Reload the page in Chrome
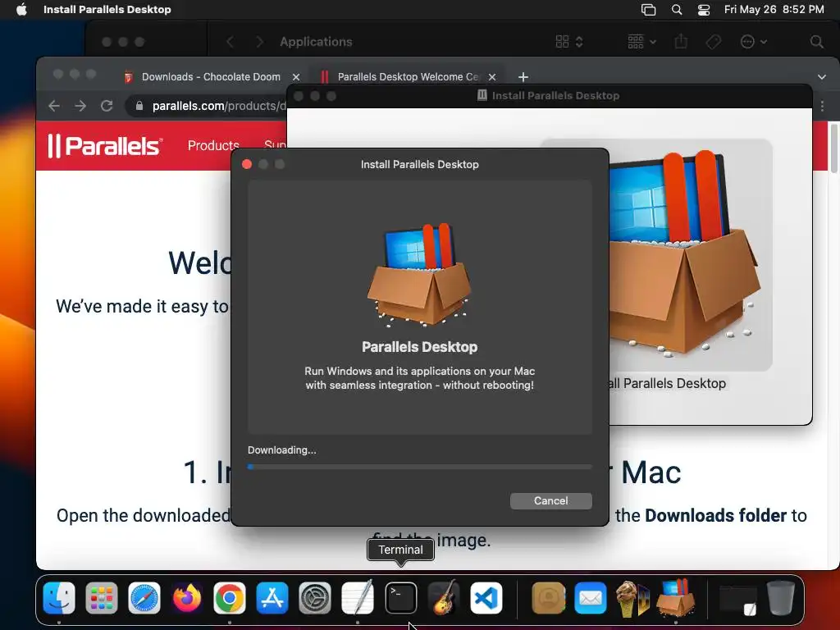 [x=107, y=106]
